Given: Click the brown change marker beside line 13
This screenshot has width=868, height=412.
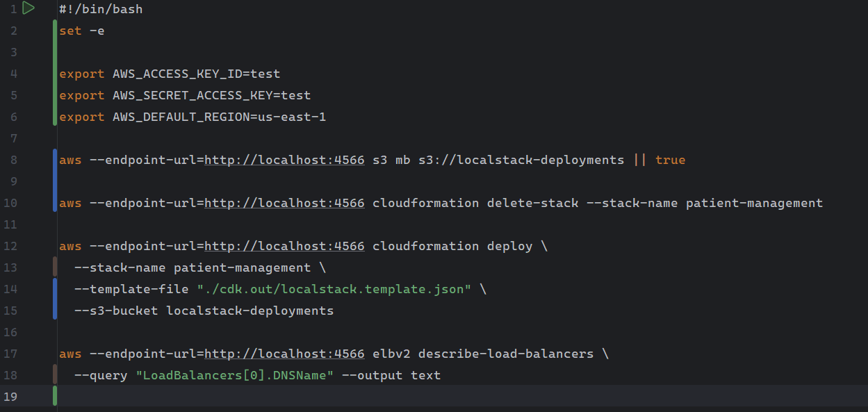Looking at the screenshot, I should pyautogui.click(x=55, y=267).
